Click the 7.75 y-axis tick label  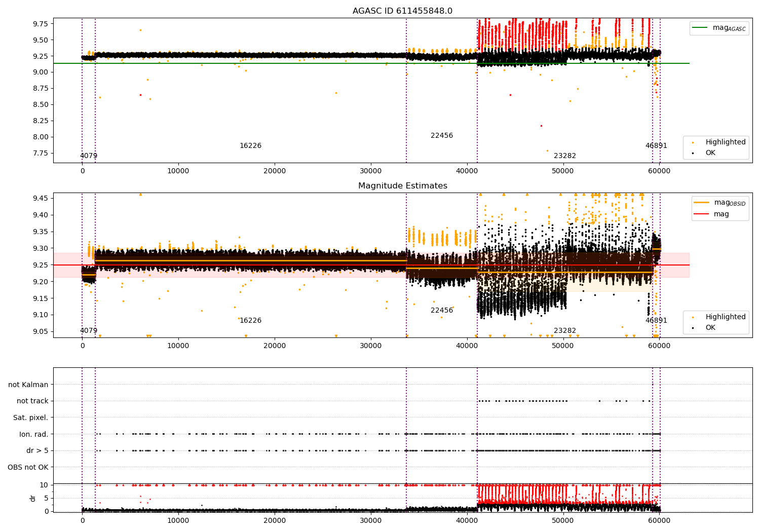[41, 154]
